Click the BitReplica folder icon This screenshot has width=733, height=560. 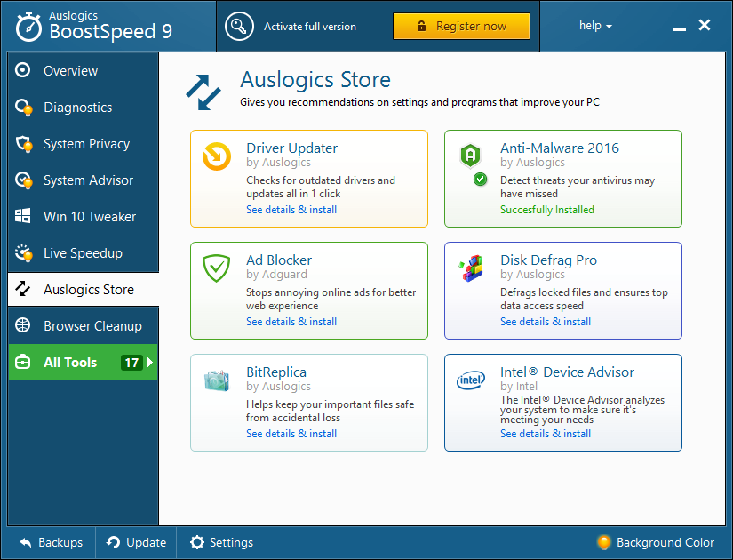coord(217,380)
